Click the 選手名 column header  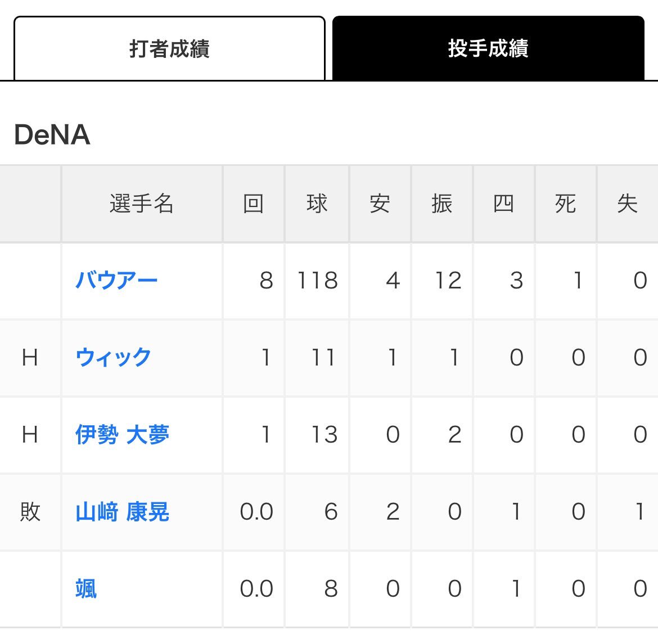[141, 204]
